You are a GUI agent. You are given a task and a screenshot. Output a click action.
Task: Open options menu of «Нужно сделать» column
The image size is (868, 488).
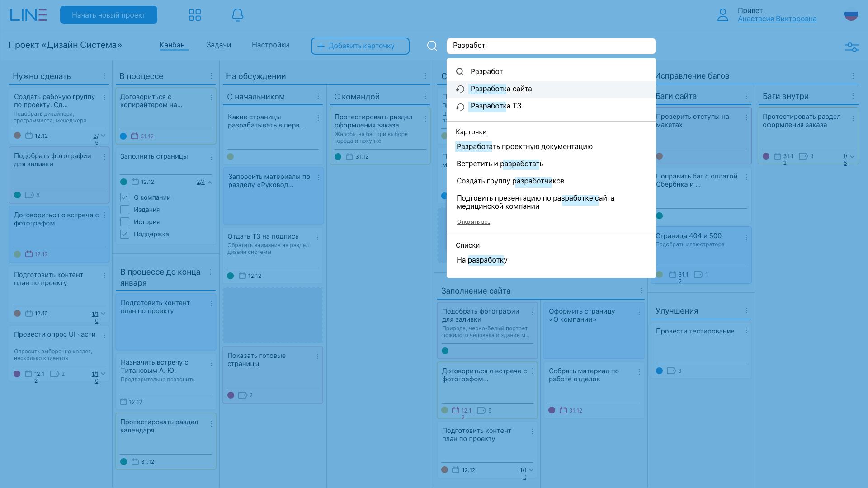coord(104,76)
